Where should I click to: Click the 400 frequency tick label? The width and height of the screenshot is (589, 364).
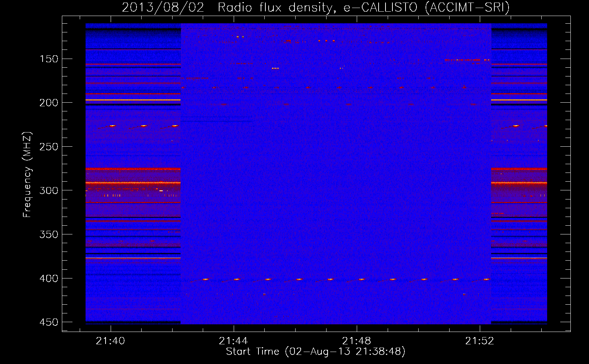point(49,278)
